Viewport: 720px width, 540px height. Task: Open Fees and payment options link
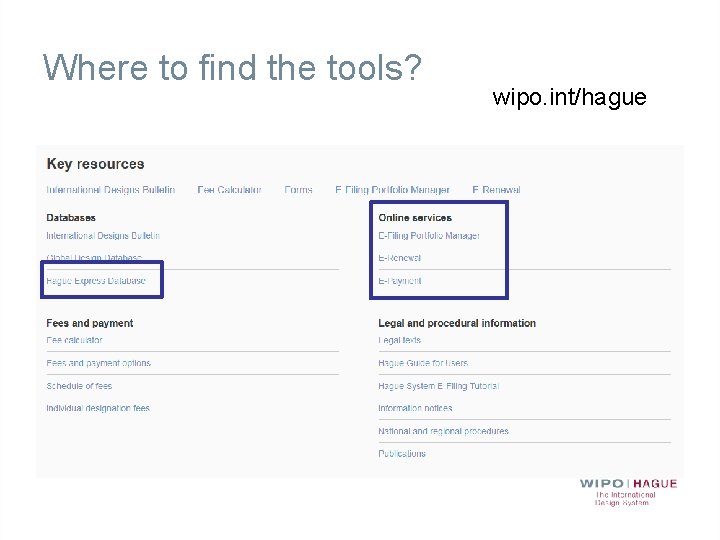(x=98, y=363)
